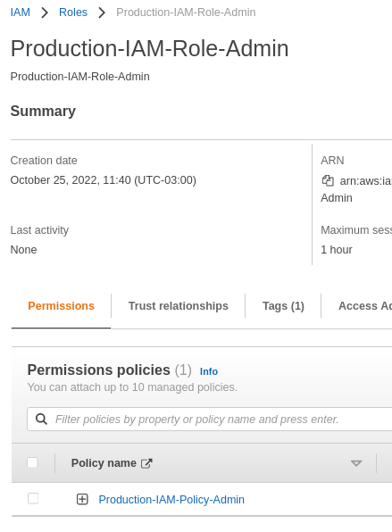Click the breadcrumb chevron after IAM
Screen dimensions: 392x532
click(45, 12)
